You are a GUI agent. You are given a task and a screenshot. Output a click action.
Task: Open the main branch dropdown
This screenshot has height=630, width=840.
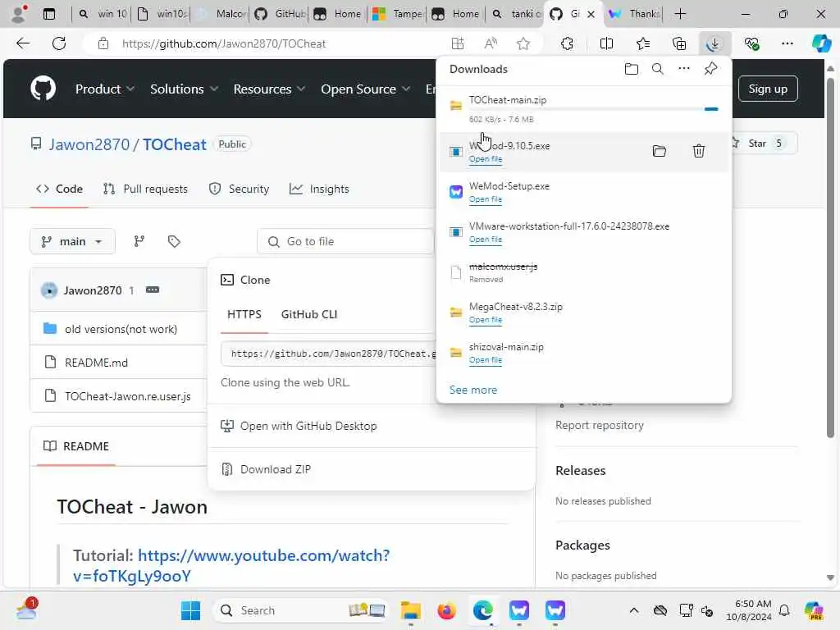click(72, 242)
